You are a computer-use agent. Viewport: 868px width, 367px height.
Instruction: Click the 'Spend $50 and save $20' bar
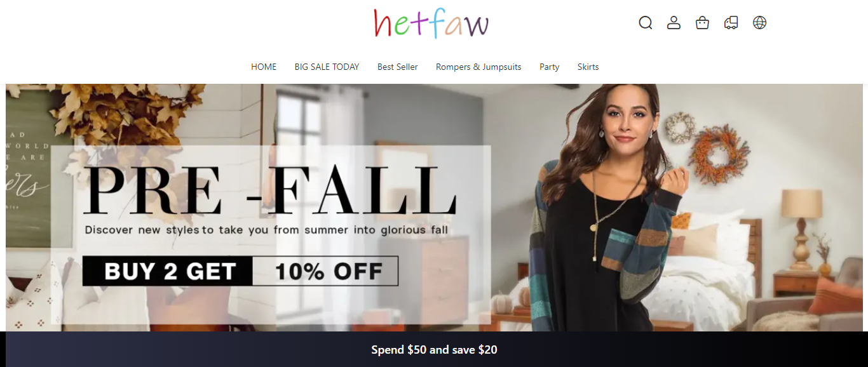coord(434,349)
